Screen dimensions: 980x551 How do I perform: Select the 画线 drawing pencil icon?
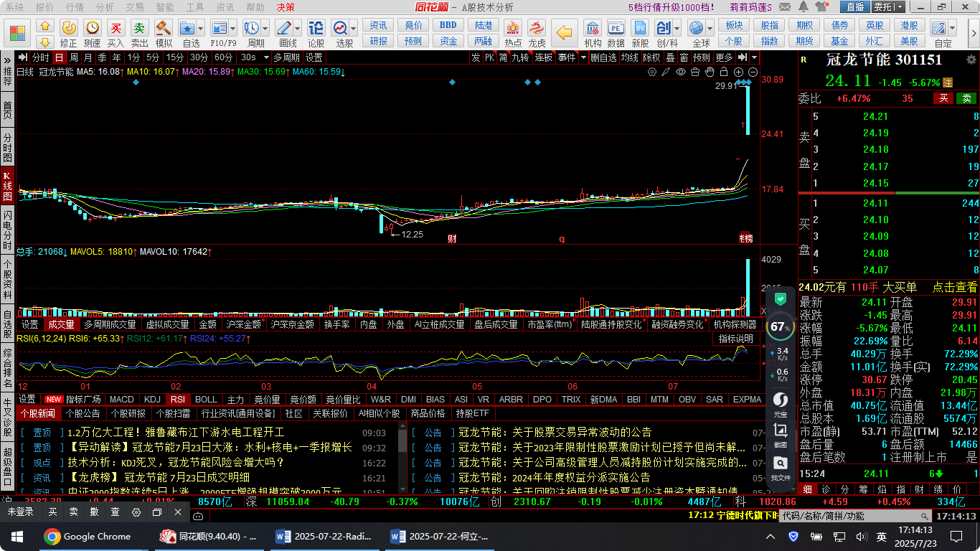(x=284, y=28)
